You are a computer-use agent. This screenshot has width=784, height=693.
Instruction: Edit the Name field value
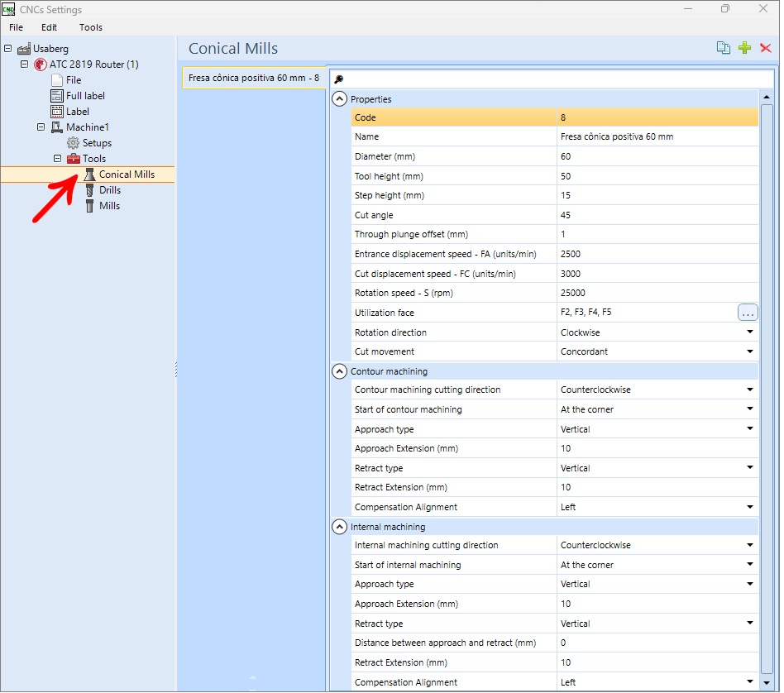click(x=657, y=137)
